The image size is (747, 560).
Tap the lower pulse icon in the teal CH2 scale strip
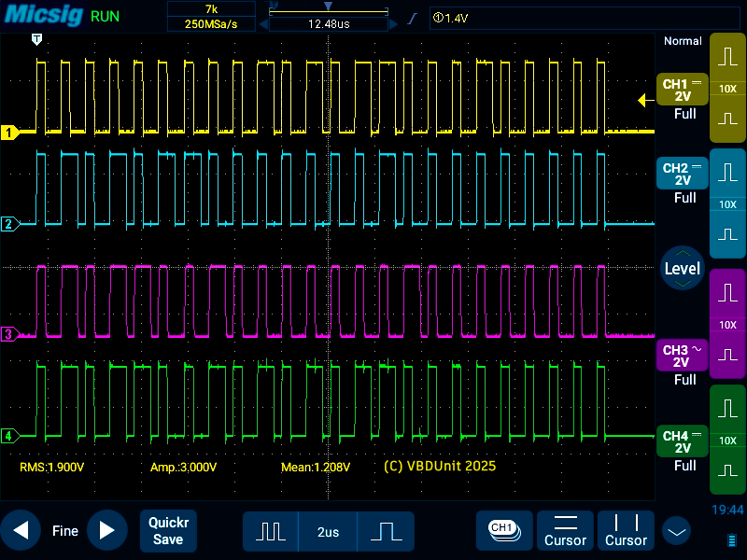tap(727, 234)
